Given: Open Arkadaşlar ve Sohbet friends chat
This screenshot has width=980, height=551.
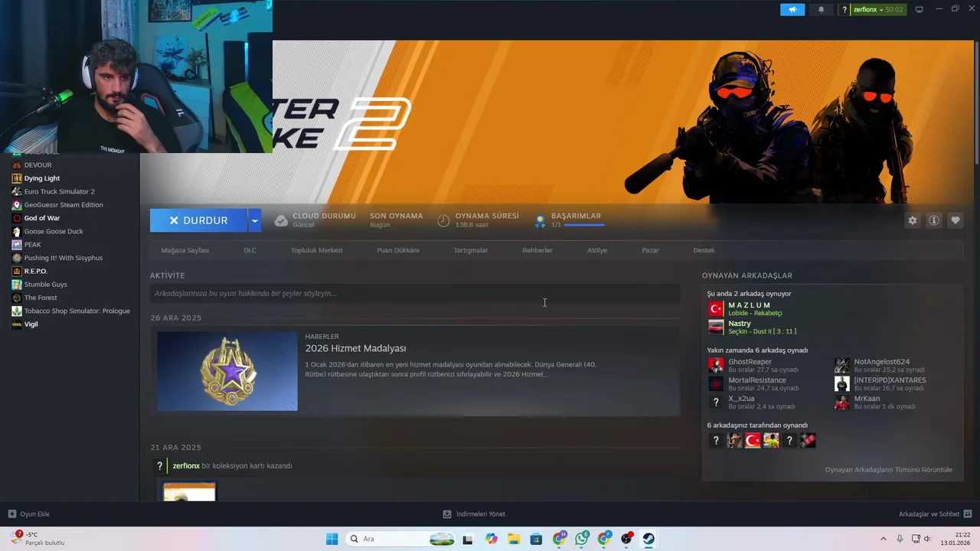Looking at the screenshot, I should tap(935, 514).
